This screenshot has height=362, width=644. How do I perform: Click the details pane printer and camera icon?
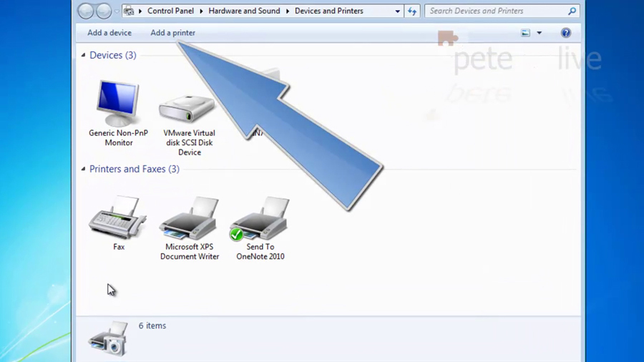coord(108,338)
